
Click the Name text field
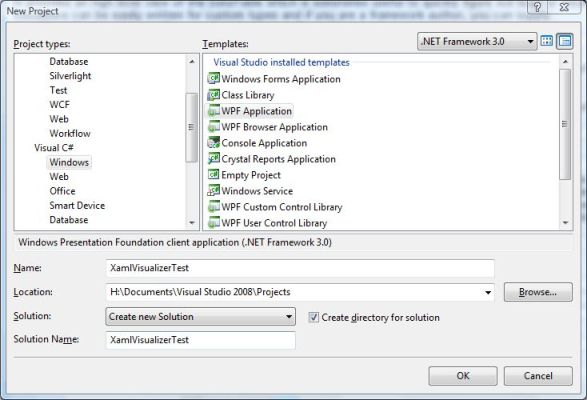click(x=300, y=268)
